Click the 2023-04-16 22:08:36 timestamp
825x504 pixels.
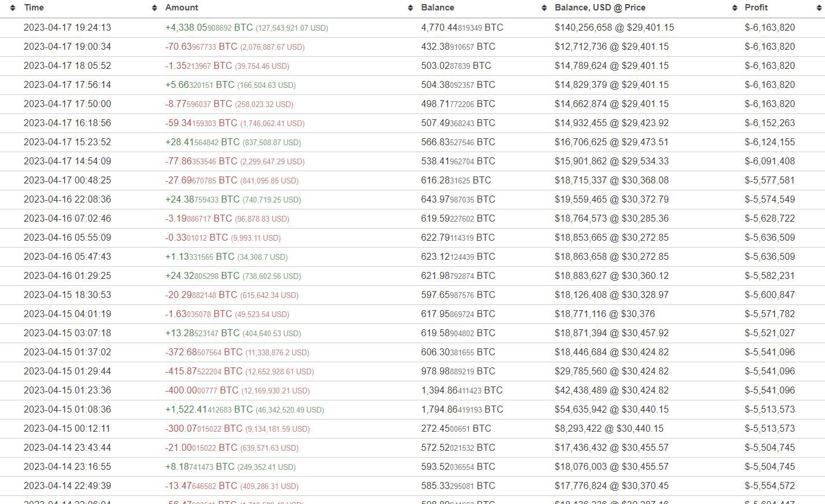(x=67, y=200)
